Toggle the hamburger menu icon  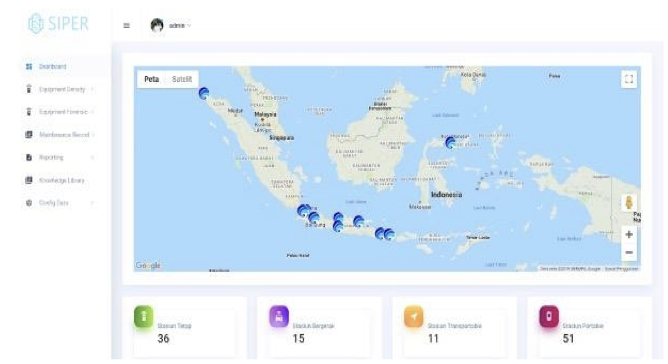[127, 26]
